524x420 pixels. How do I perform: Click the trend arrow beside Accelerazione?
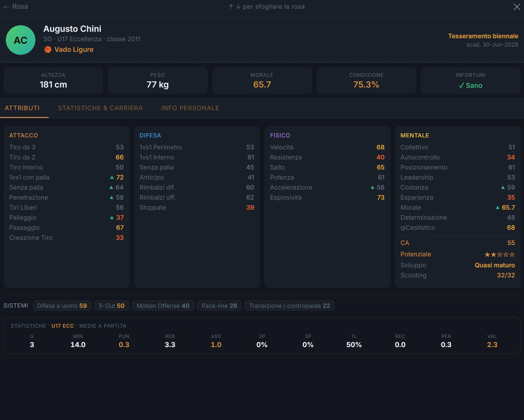pyautogui.click(x=372, y=187)
